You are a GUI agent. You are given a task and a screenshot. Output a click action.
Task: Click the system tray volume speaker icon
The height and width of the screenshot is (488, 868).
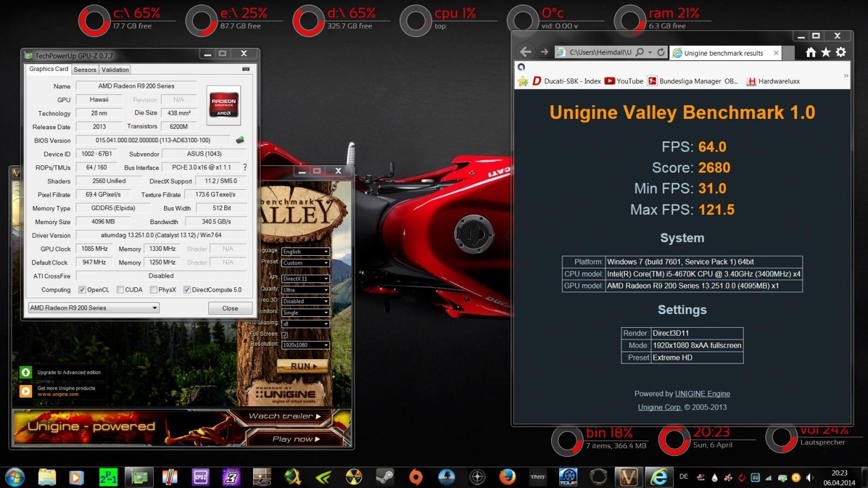coord(810,477)
